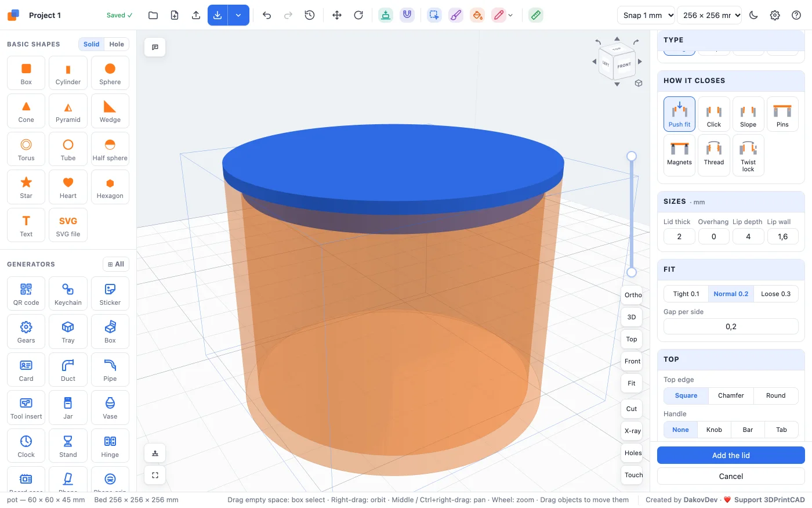
Task: Select the green ruler measure tool
Action: tap(536, 15)
